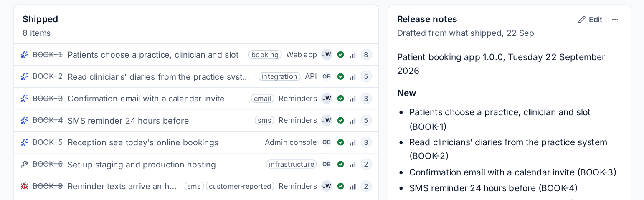The height and width of the screenshot is (200, 644).
Task: Click the booking label tag
Action: point(265,55)
